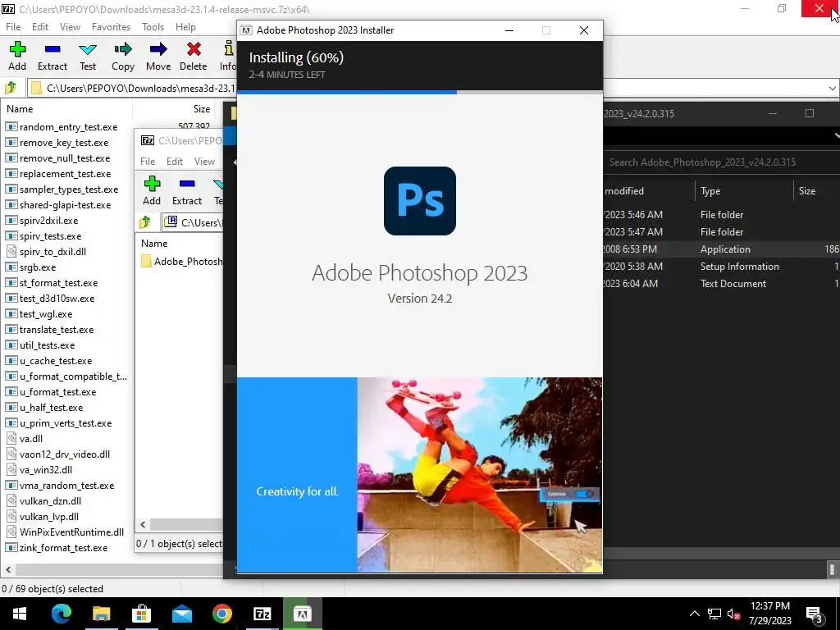Open Microsoft Store from taskbar

coord(141,614)
